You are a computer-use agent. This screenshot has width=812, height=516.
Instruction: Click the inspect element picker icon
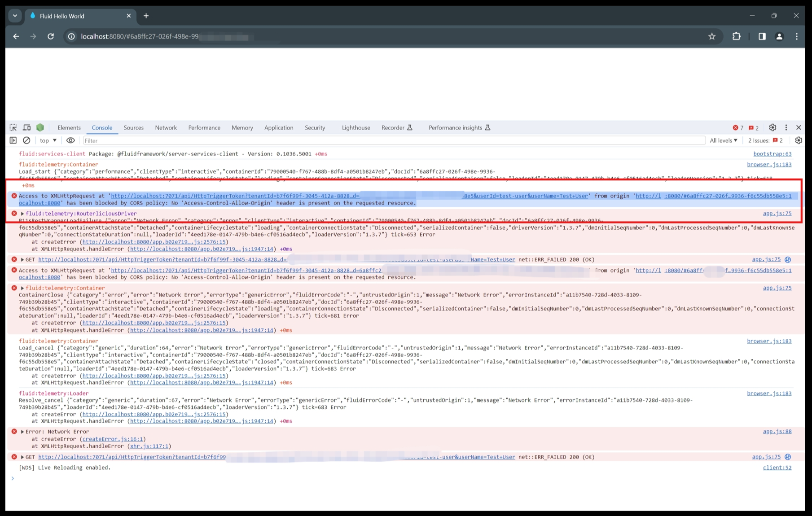(x=13, y=128)
